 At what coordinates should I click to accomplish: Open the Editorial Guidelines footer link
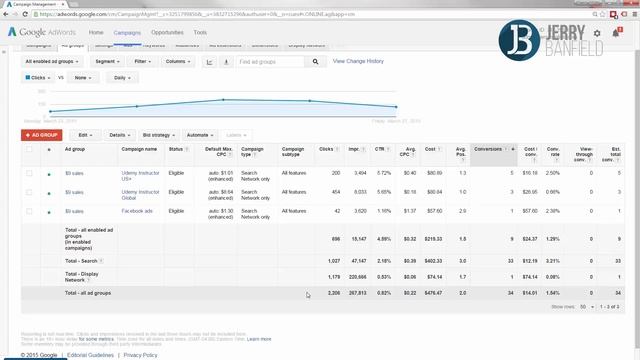(90, 355)
